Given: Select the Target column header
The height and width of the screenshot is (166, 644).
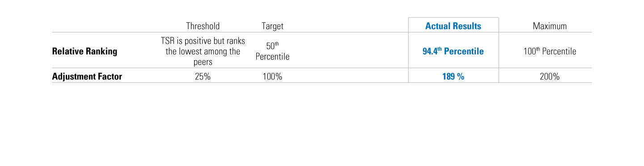Looking at the screenshot, I should [x=272, y=26].
